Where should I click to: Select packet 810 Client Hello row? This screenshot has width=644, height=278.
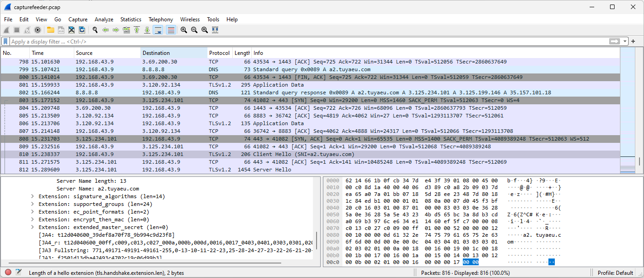pyautogui.click(x=310, y=154)
